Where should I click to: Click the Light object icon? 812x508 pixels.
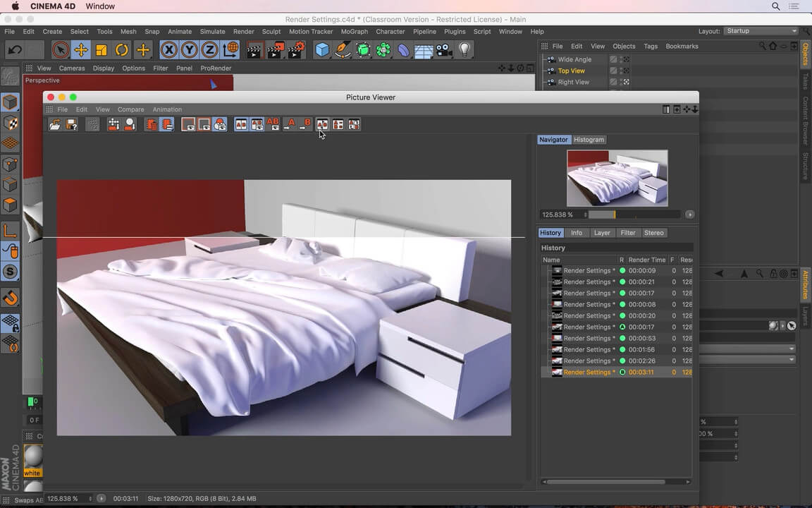click(x=465, y=49)
